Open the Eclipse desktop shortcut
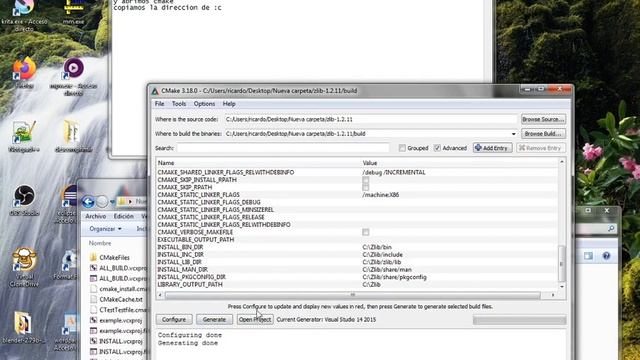 click(70, 196)
